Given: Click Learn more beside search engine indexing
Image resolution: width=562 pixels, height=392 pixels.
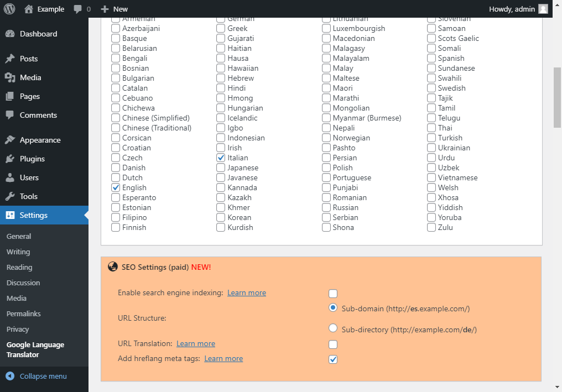Looking at the screenshot, I should coord(246,292).
